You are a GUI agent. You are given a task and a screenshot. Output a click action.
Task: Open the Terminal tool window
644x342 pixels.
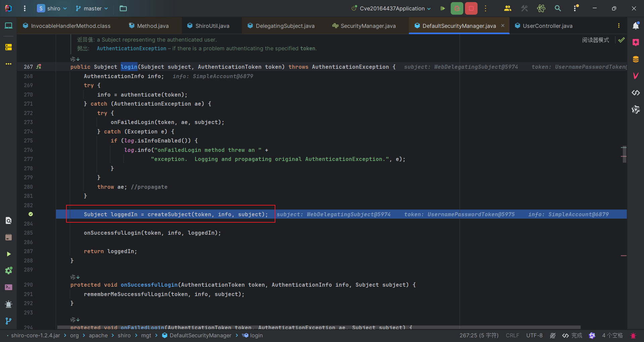8,287
